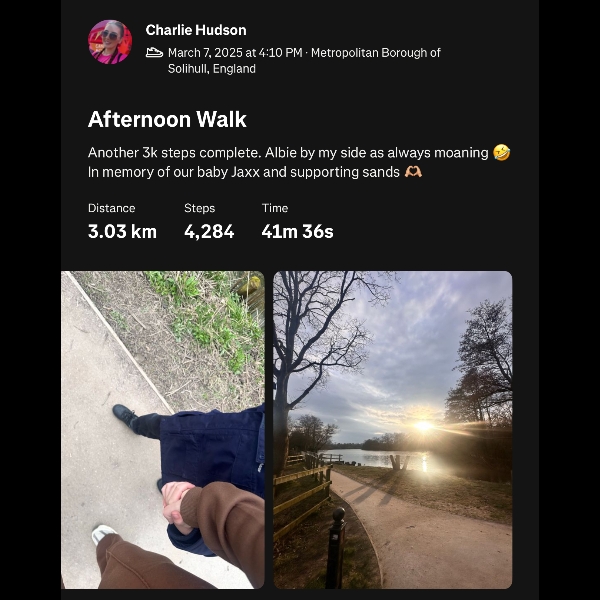Select the 3.03 km distance value
Image resolution: width=600 pixels, height=600 pixels.
[122, 232]
